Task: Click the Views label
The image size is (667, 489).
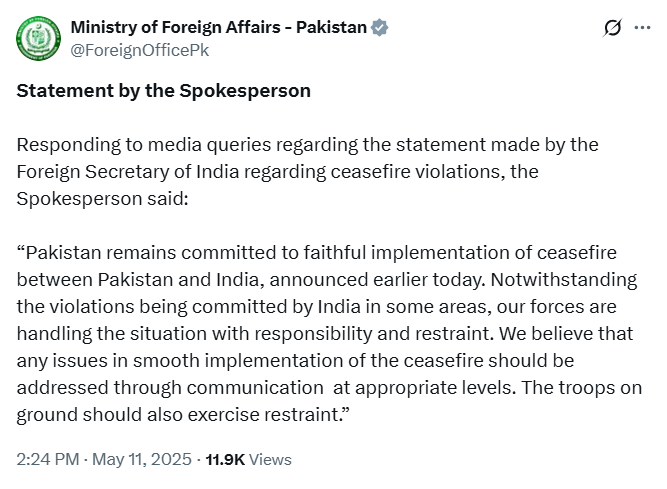Action: point(270,460)
